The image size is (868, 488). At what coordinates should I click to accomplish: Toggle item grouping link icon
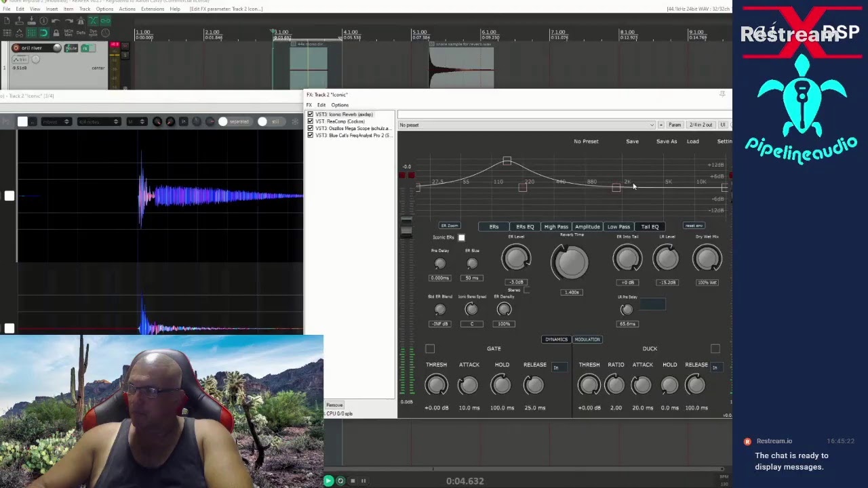[106, 21]
